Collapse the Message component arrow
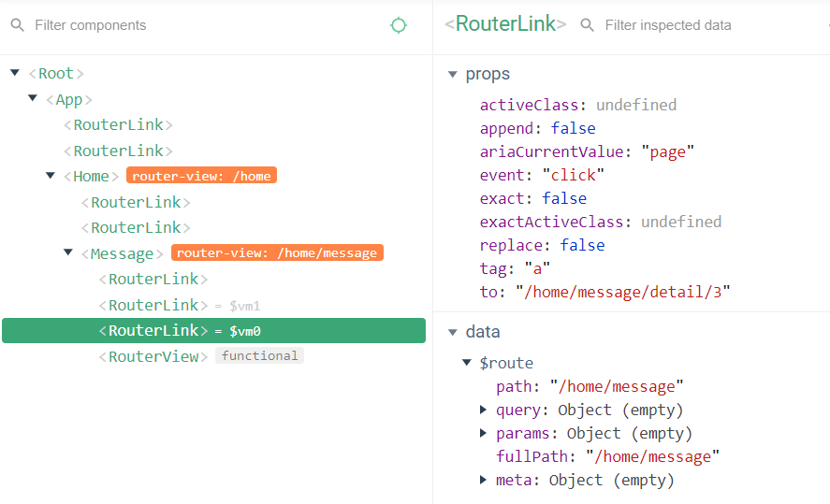 click(67, 252)
